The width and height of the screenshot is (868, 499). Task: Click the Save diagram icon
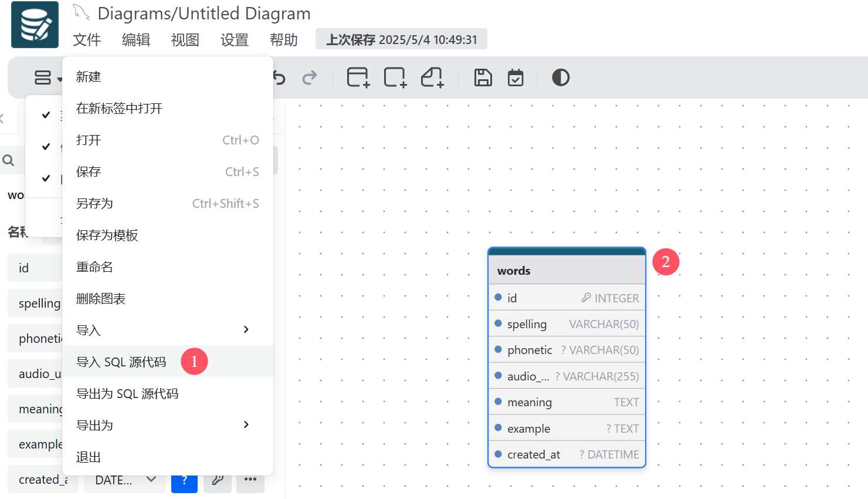[482, 77]
